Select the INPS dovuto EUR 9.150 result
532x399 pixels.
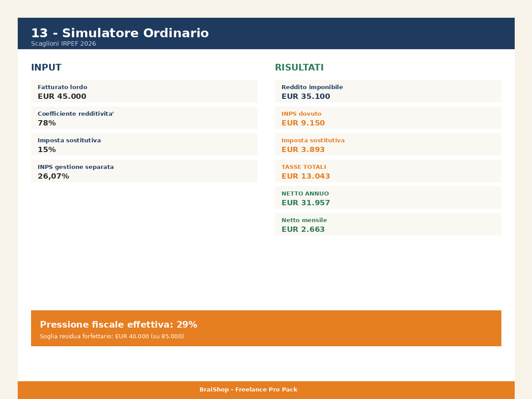(388, 117)
